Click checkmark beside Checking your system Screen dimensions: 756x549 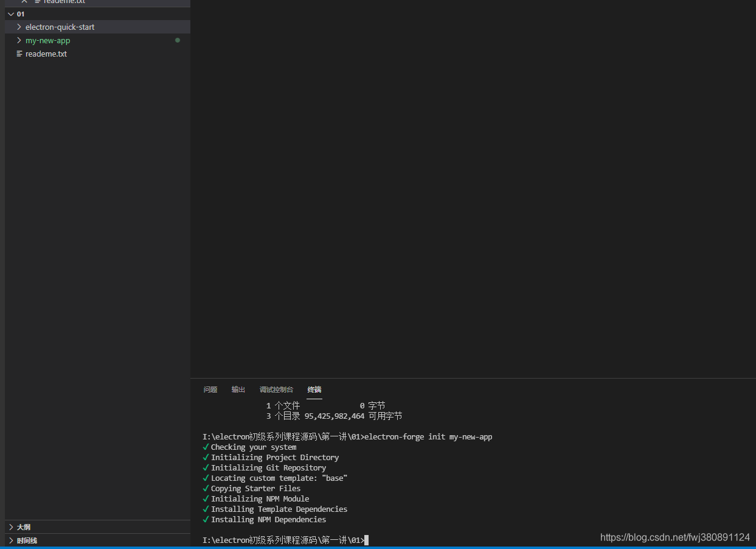pyautogui.click(x=206, y=447)
